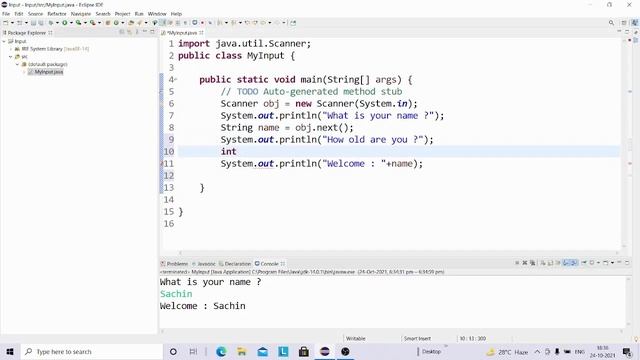This screenshot has width=640, height=360.
Task: Toggle Show Console When Standard Out Changes
Action: [x=566, y=263]
